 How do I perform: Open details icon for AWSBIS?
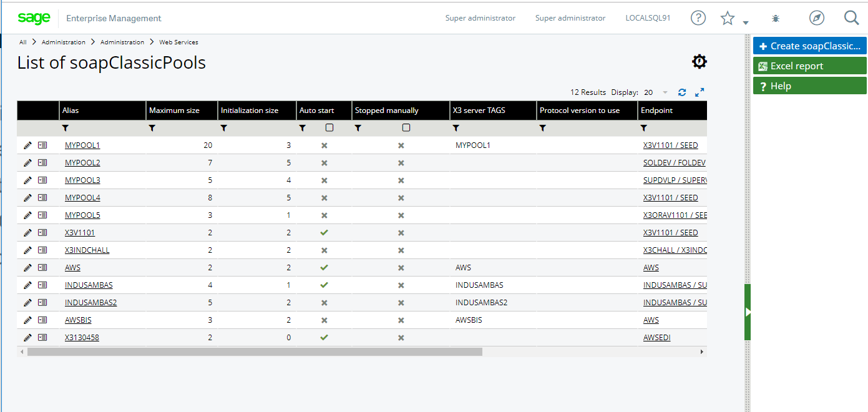(42, 320)
